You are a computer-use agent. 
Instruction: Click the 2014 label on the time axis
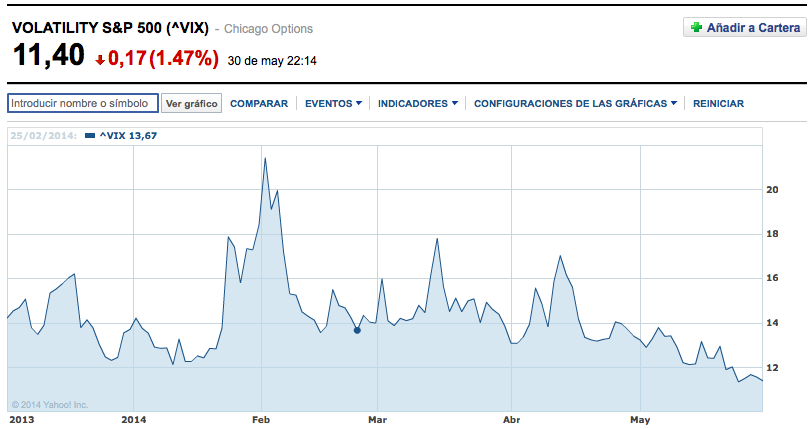[133, 420]
